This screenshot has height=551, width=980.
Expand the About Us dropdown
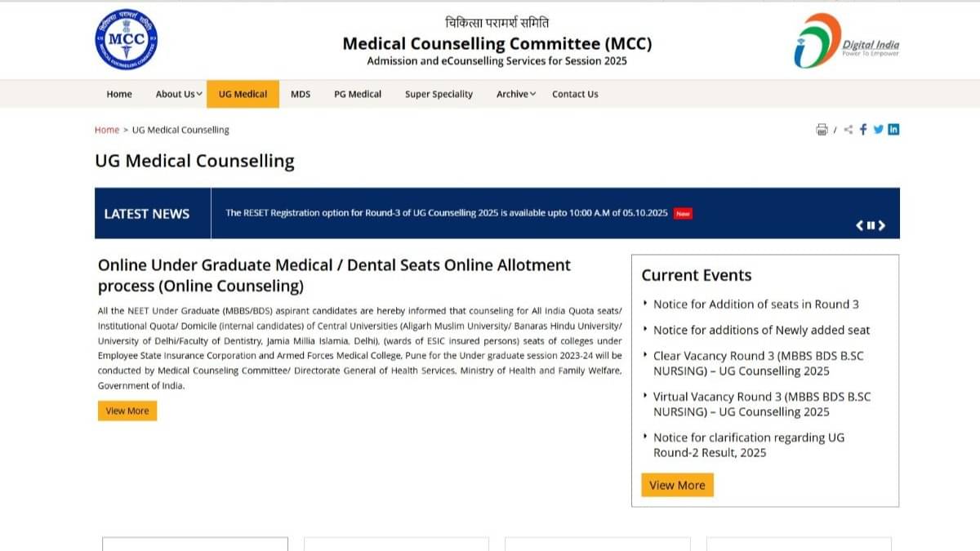(x=177, y=94)
